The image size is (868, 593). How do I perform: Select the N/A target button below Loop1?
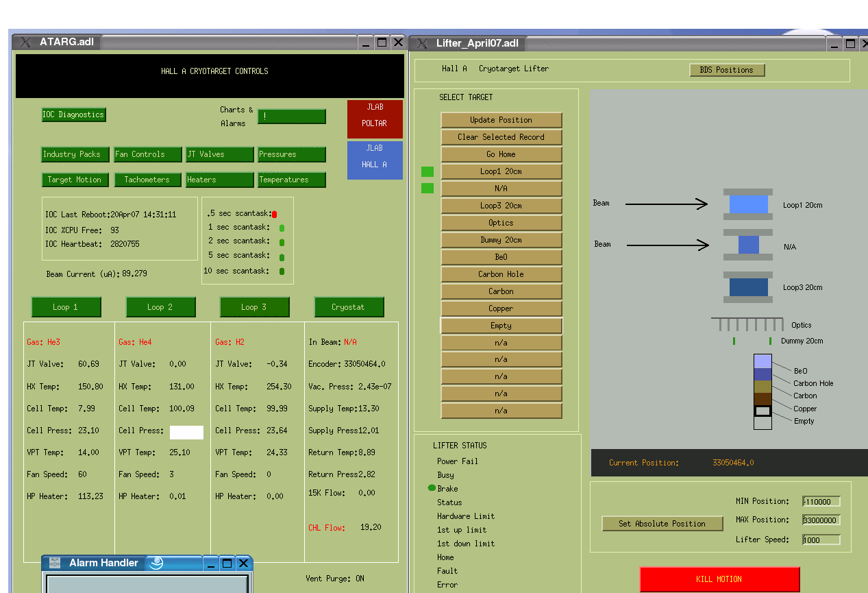[501, 189]
